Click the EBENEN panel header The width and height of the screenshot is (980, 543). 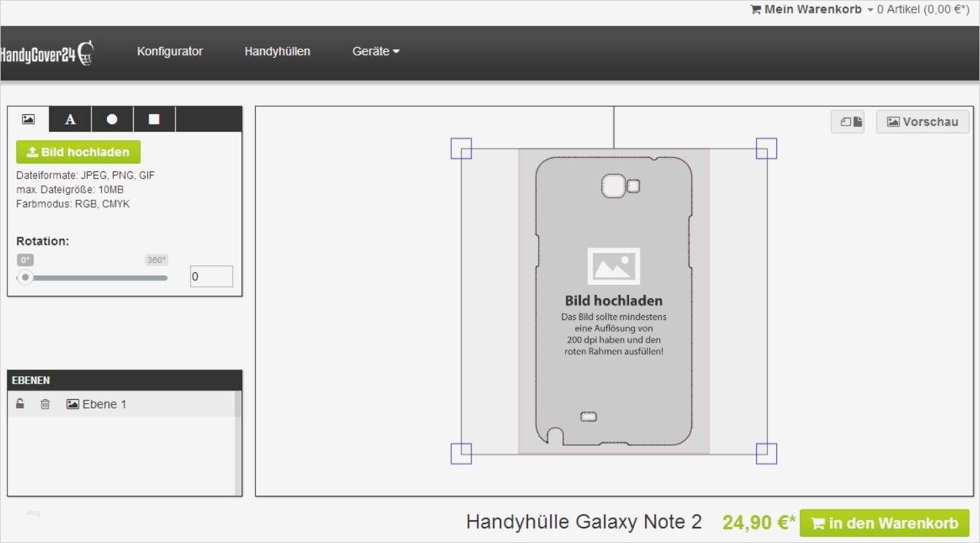[x=124, y=380]
